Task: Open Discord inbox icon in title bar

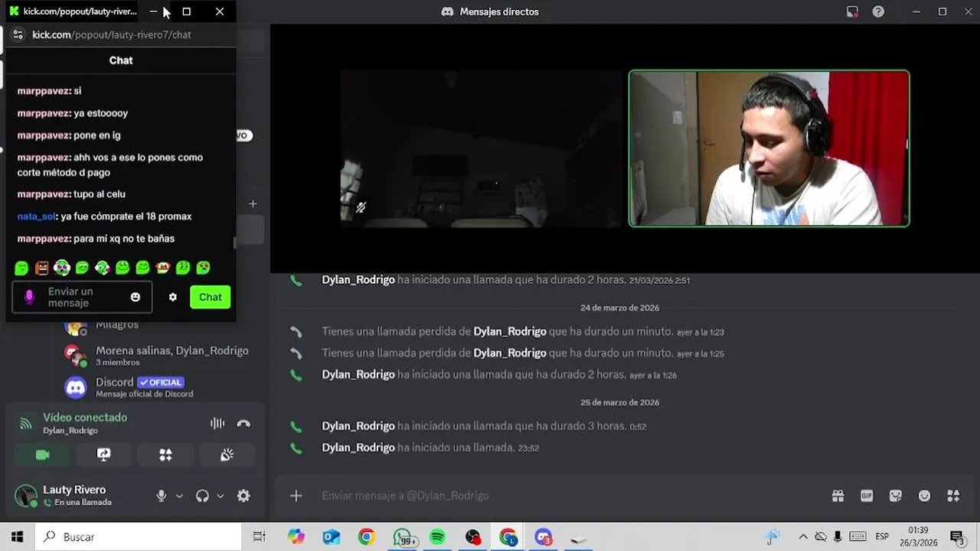Action: coord(852,11)
